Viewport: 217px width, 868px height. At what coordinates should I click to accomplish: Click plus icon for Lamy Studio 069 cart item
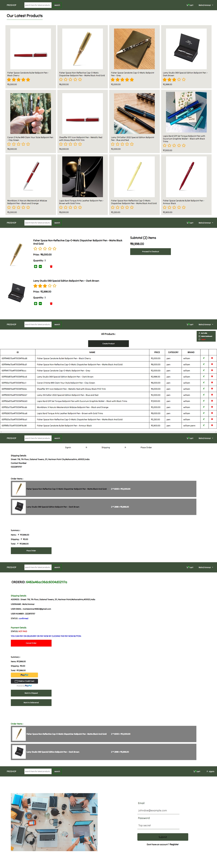35,304
